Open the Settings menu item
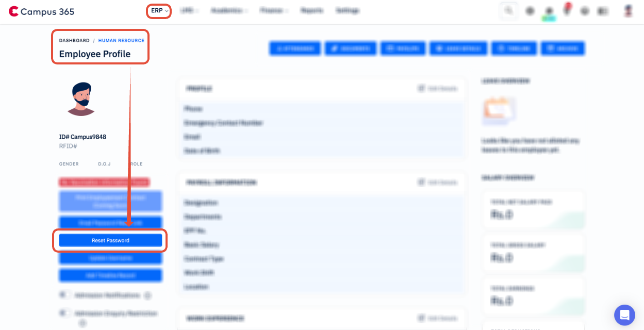The image size is (644, 330). 348,10
